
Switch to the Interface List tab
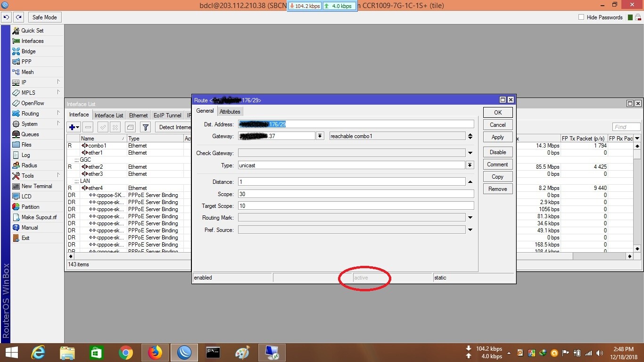[109, 115]
